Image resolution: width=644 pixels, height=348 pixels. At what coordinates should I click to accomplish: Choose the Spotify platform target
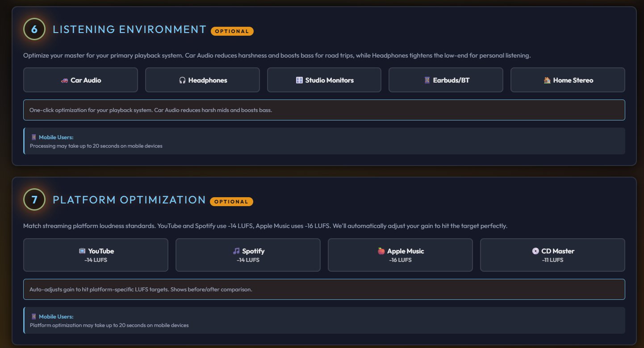click(x=248, y=255)
